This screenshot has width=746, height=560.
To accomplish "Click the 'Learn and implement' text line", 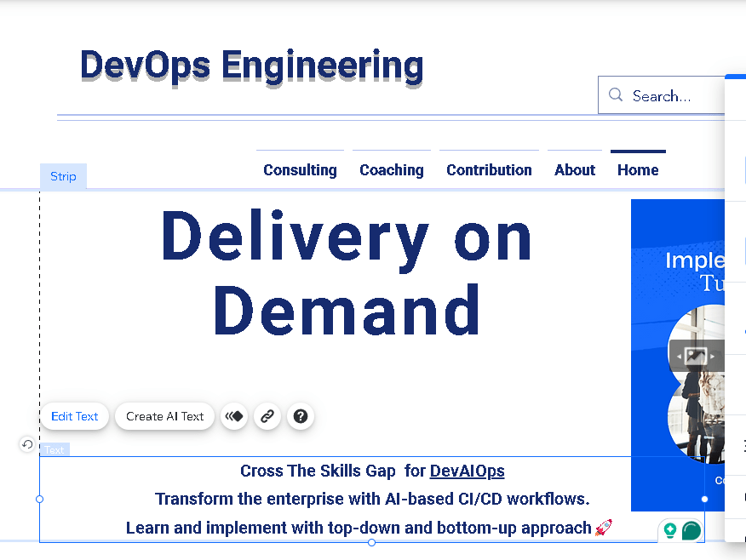I will click(369, 528).
